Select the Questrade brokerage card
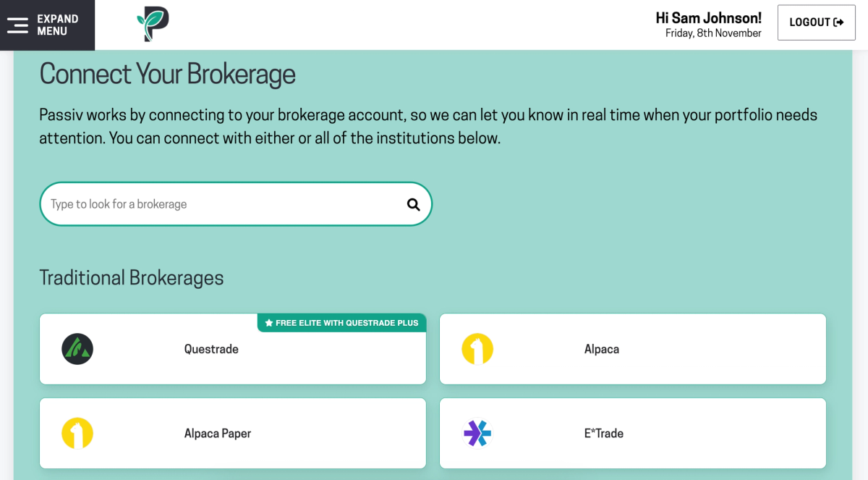 pos(233,349)
